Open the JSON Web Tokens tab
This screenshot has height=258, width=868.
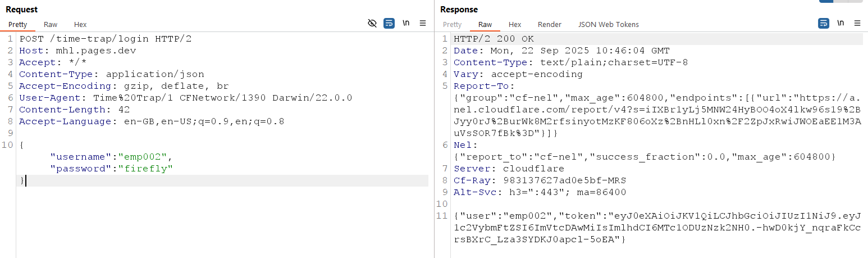[x=609, y=25]
